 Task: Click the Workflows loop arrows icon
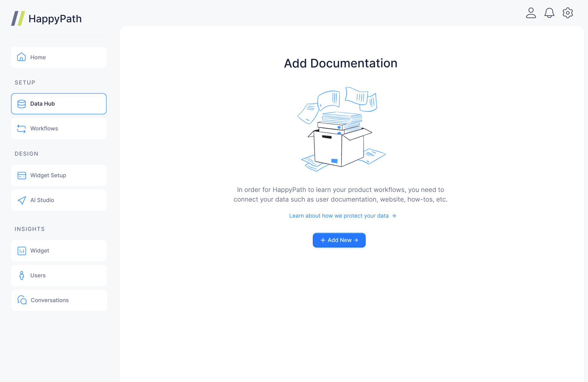21,129
